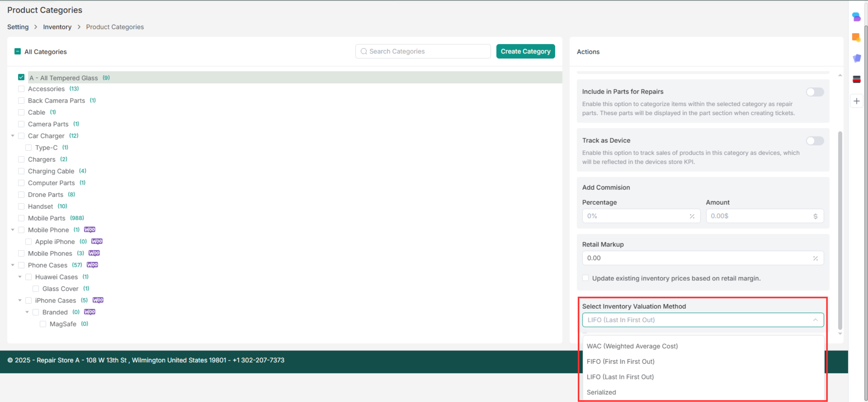Collapse the Huawei Cases tree node

click(20, 277)
